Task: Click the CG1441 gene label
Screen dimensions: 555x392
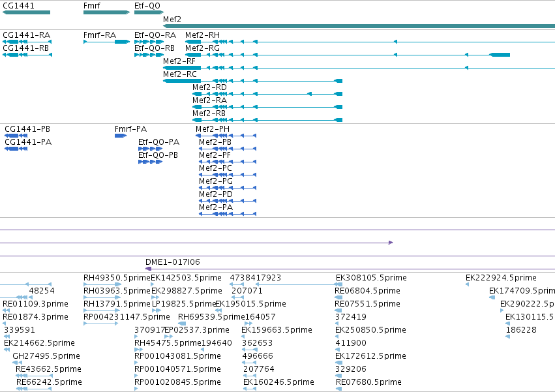Action: [18, 6]
